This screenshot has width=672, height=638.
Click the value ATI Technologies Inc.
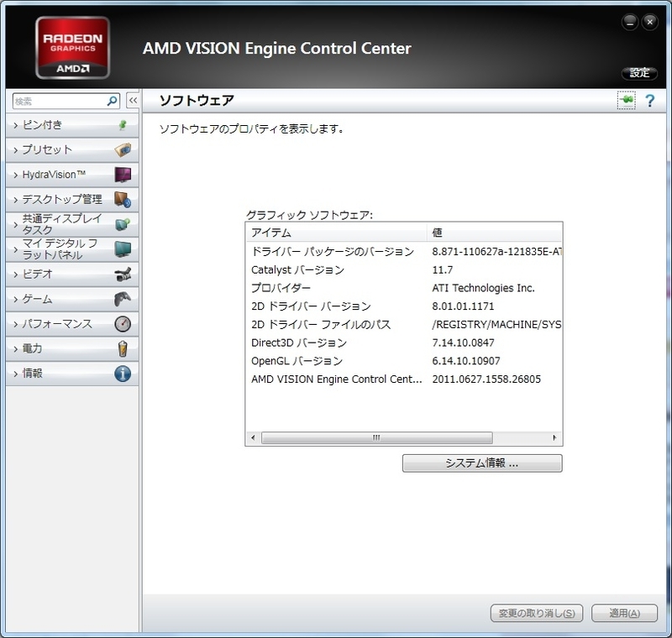[x=483, y=288]
